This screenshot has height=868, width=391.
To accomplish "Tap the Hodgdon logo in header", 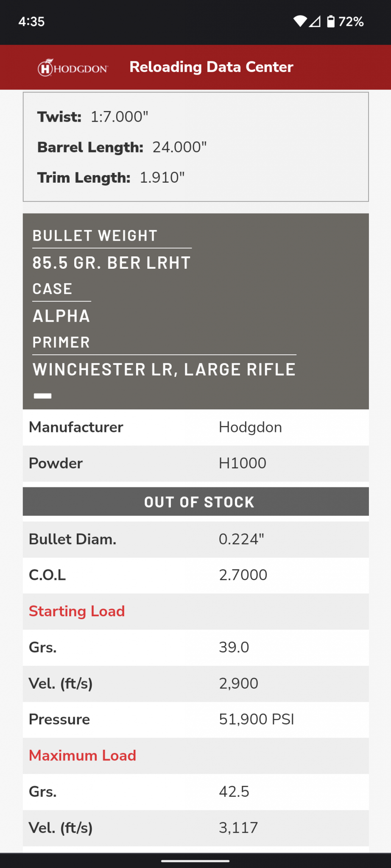I will (x=73, y=68).
